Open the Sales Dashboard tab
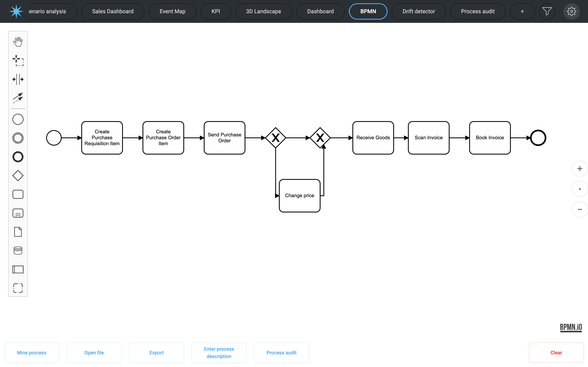This screenshot has width=588, height=367. (x=113, y=11)
